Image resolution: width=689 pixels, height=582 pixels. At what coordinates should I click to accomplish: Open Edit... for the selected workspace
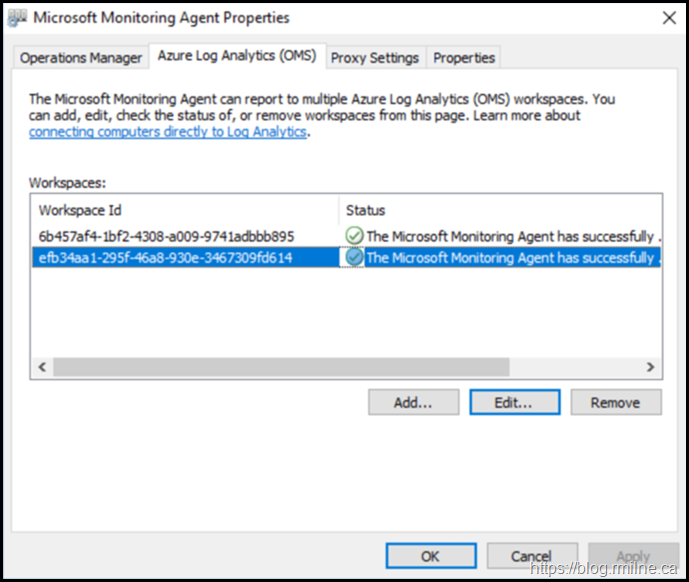[x=513, y=402]
